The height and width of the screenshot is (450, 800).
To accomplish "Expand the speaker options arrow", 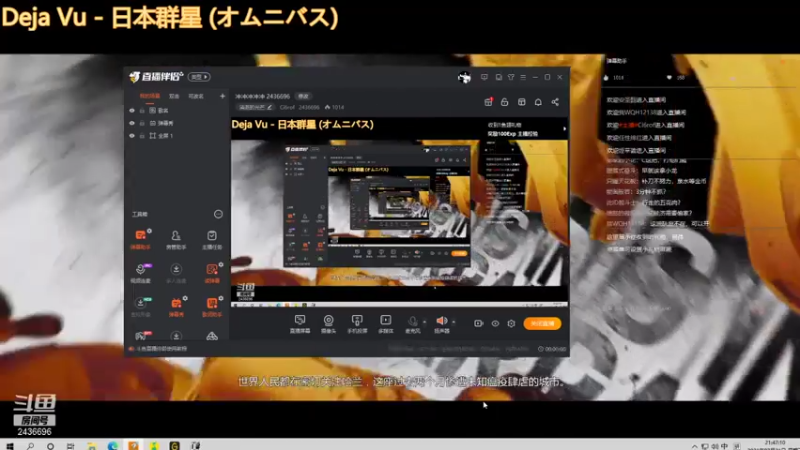I will click(454, 322).
